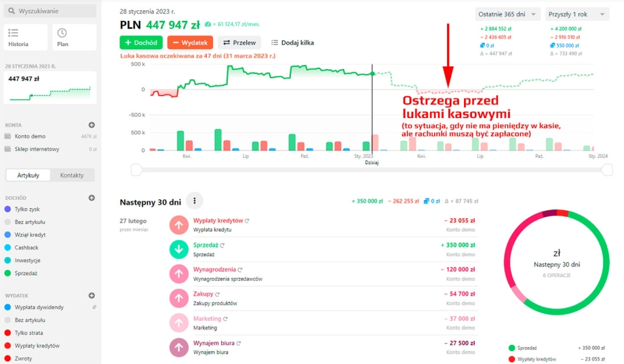Toggle the Cashback income filter
The height and width of the screenshot is (364, 624).
click(x=26, y=247)
